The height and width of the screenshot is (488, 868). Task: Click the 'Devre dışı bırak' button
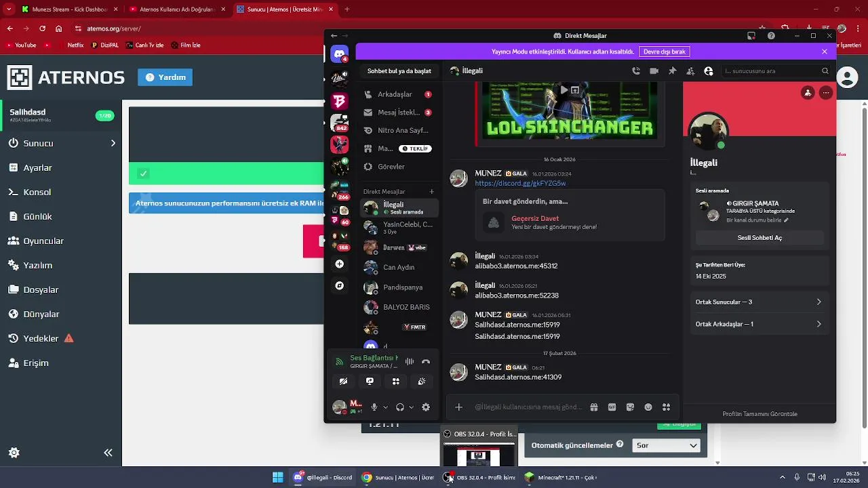point(665,52)
